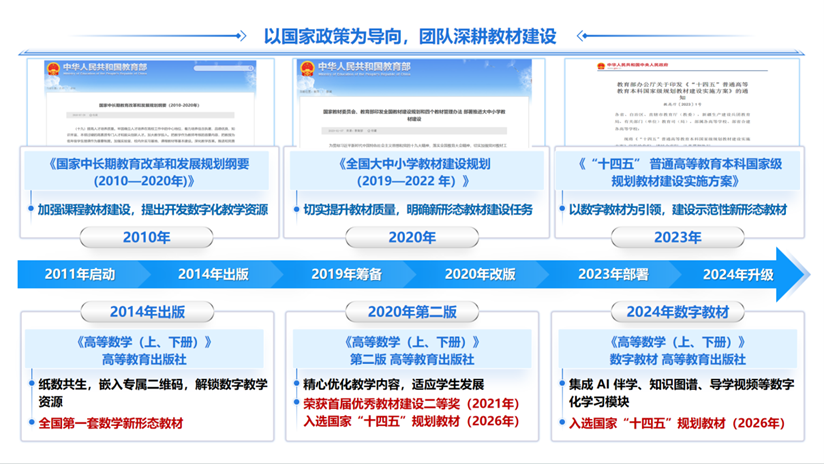The width and height of the screenshot is (824, 464).
Task: Click the national emblem in the second thumbnail
Action: pyautogui.click(x=307, y=68)
